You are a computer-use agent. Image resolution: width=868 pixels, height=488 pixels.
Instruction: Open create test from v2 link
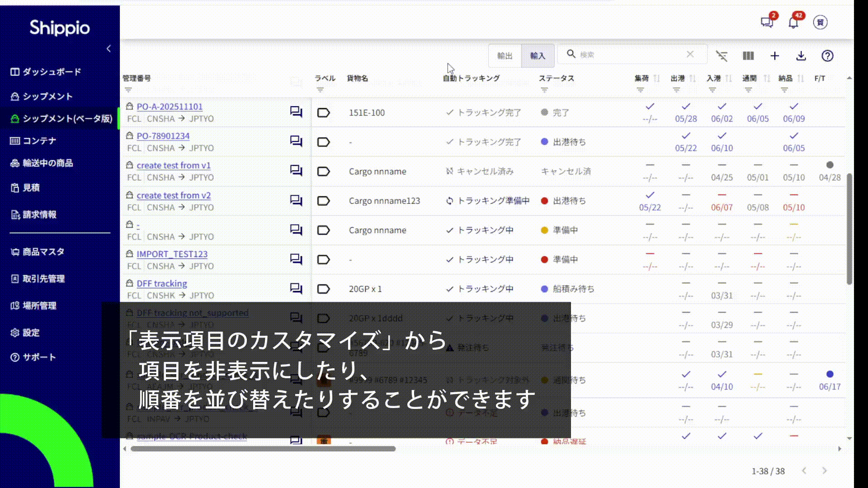(x=174, y=195)
